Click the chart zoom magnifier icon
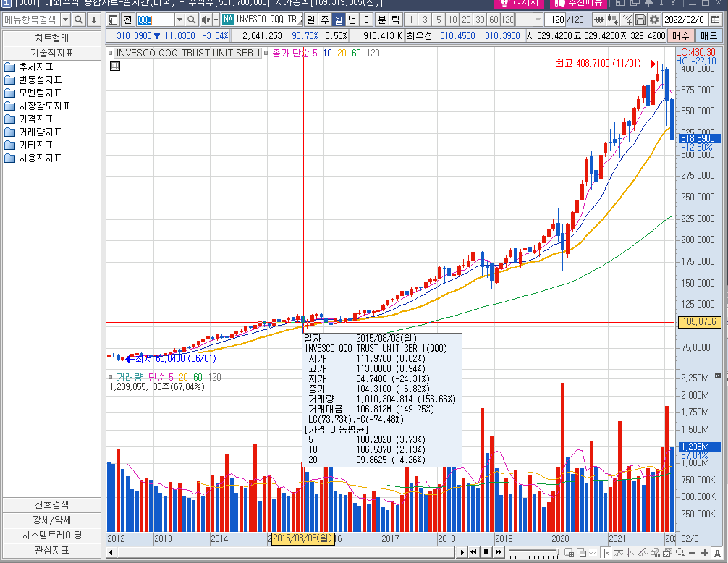The width and height of the screenshot is (728, 563). click(x=680, y=552)
